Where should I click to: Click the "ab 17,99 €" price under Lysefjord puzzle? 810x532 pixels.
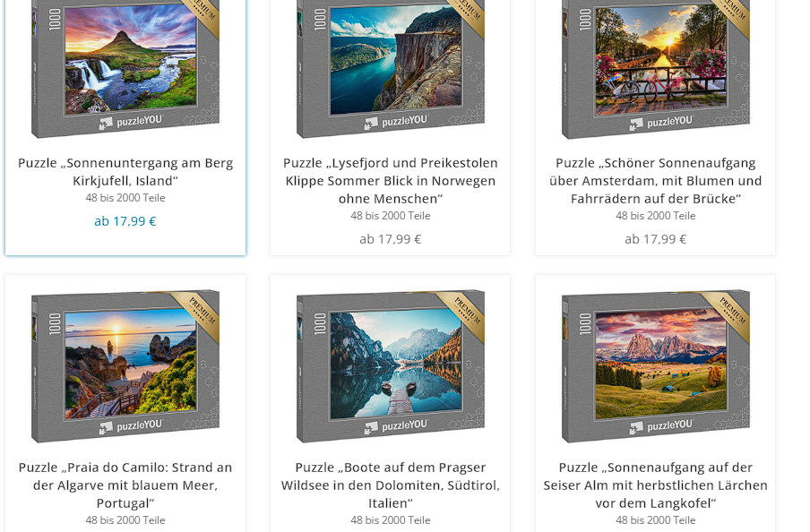pos(391,239)
